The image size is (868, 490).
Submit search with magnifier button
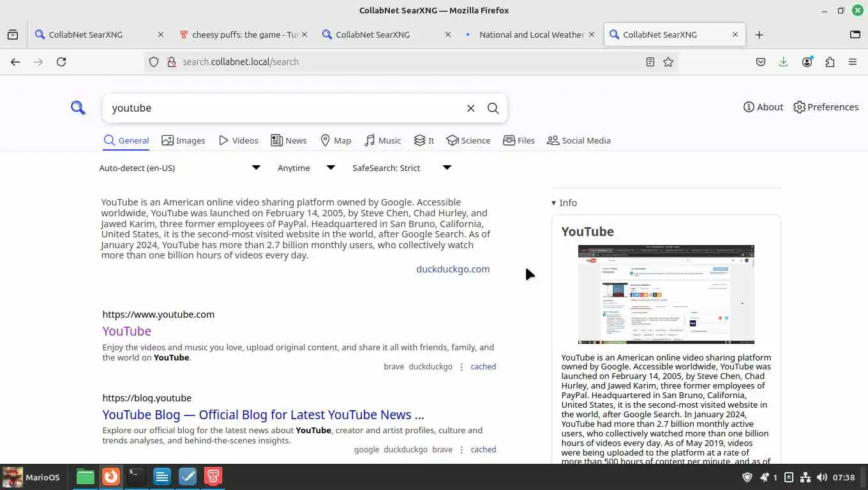click(x=493, y=108)
